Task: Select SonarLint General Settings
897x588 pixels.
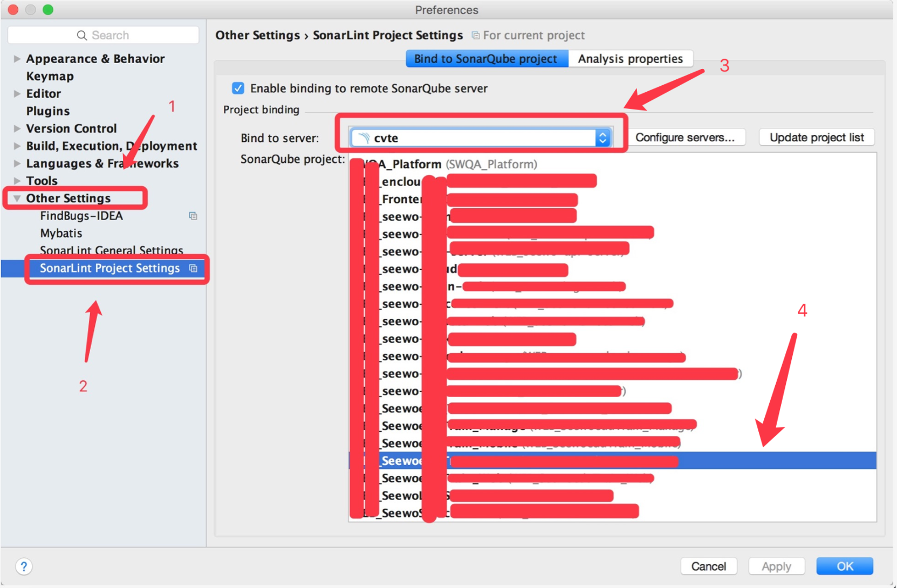Action: tap(112, 250)
